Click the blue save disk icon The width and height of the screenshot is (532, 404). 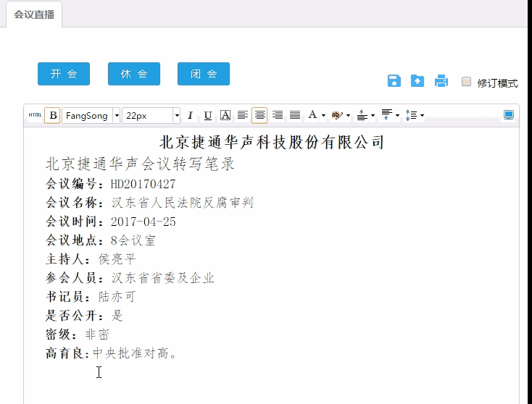tap(394, 81)
